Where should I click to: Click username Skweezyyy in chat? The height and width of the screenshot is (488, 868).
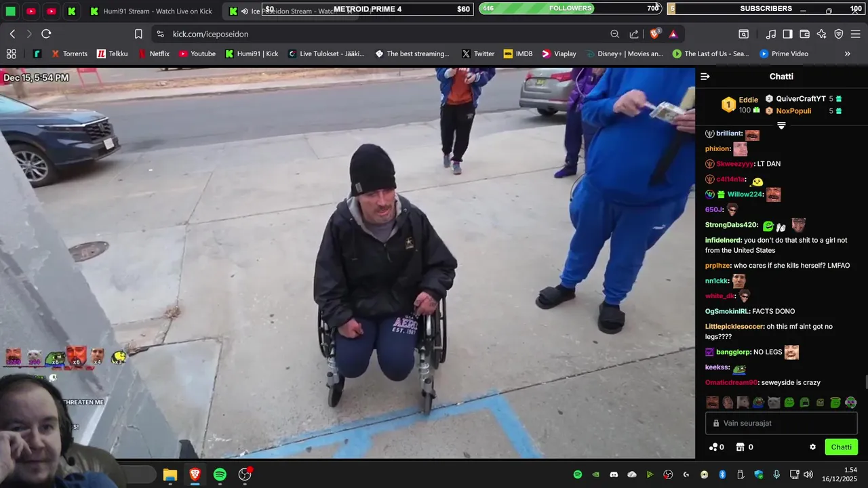735,164
